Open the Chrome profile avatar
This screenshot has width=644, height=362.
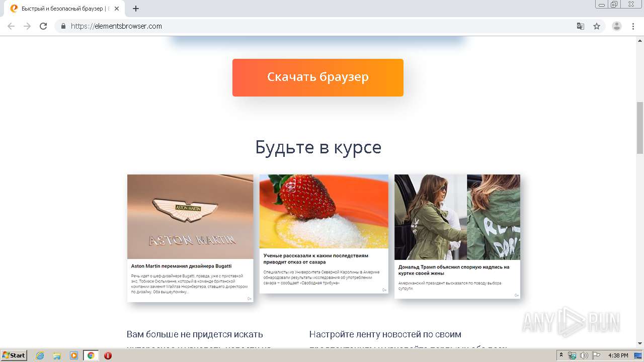(617, 26)
